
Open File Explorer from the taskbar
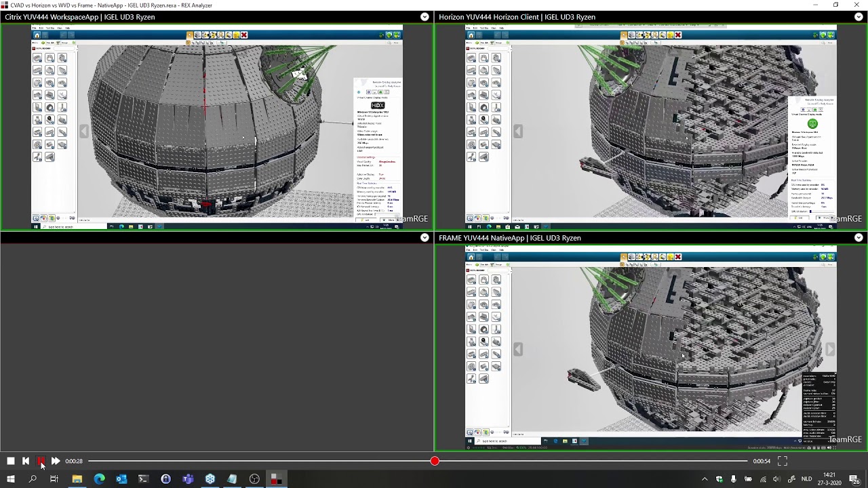77,479
